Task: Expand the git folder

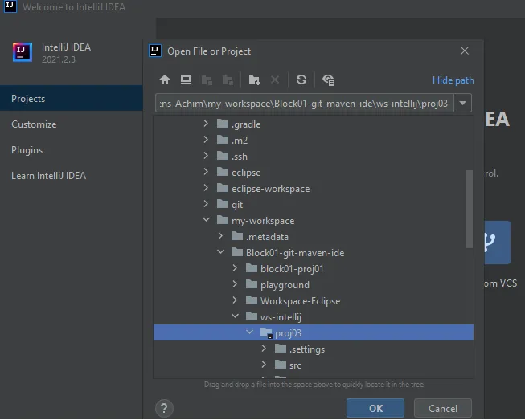Action: click(206, 204)
